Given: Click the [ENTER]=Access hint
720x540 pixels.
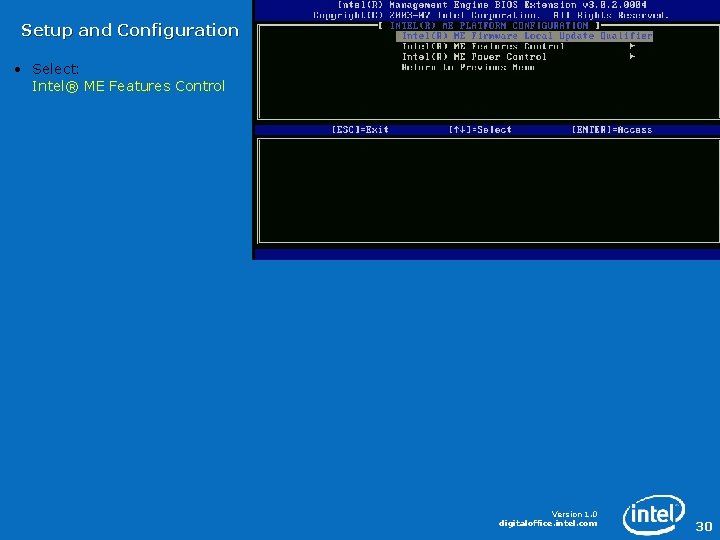Looking at the screenshot, I should pyautogui.click(x=612, y=130).
